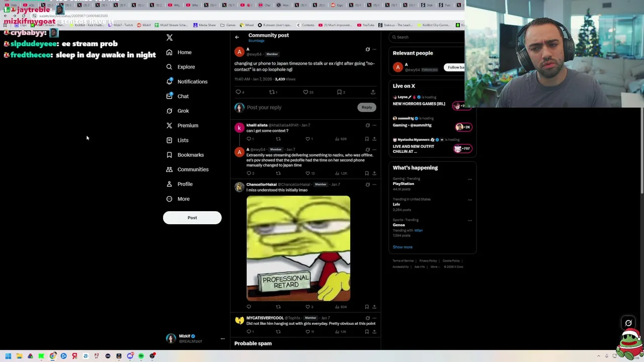This screenshot has height=362, width=644.
Task: Reply to ChancellorHakai's meme post
Action: (249, 307)
